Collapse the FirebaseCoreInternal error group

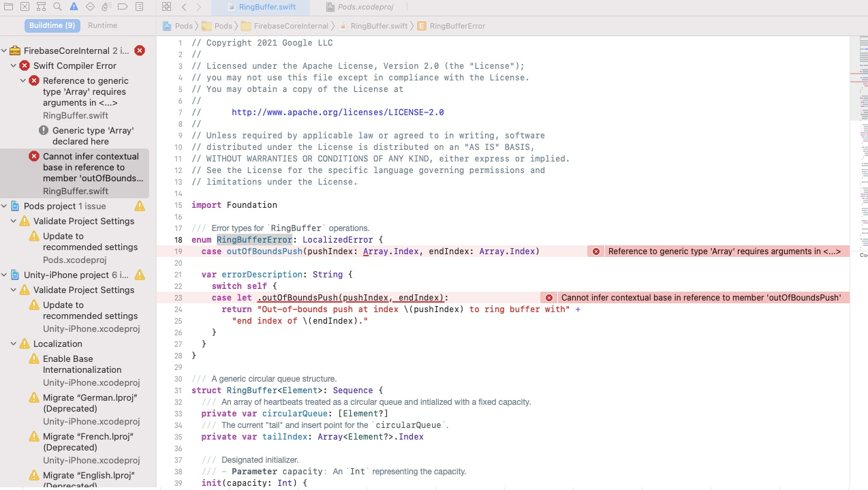[x=4, y=50]
